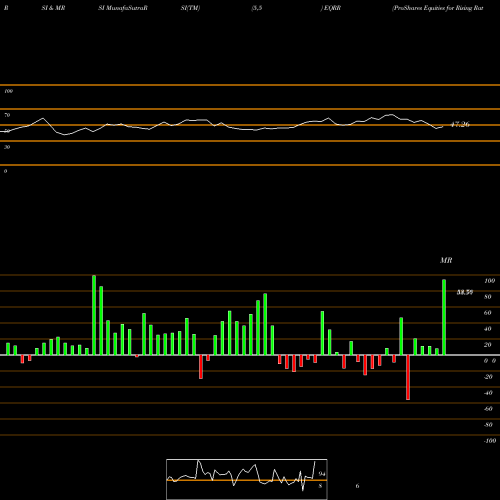This screenshot has height=500, width=500.
Task: Click the 'SI MunafaSutraR' header text
Action: [x=123, y=8]
